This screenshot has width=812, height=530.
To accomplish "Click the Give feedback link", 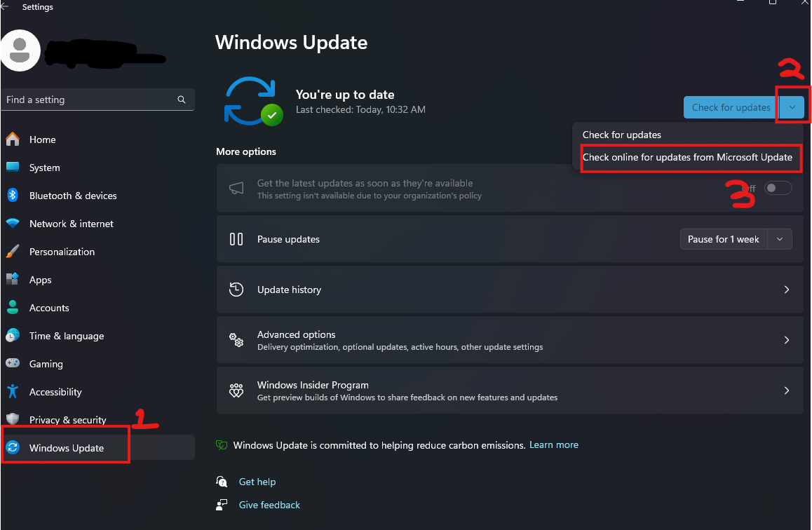I will (269, 505).
